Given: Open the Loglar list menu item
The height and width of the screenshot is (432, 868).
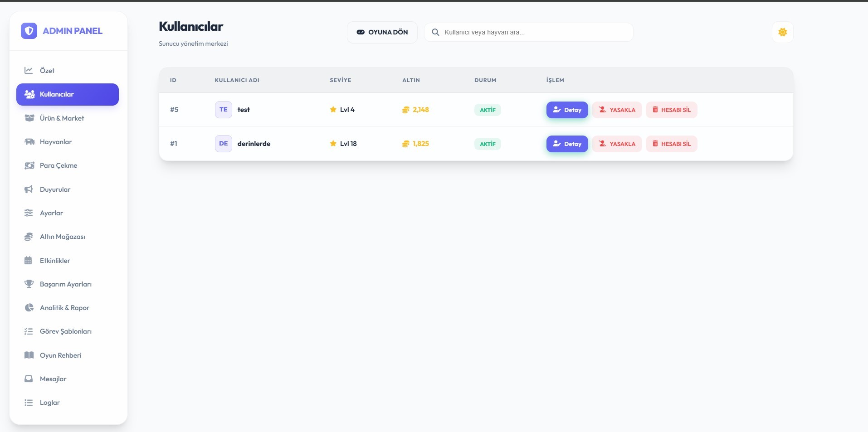Looking at the screenshot, I should (49, 403).
